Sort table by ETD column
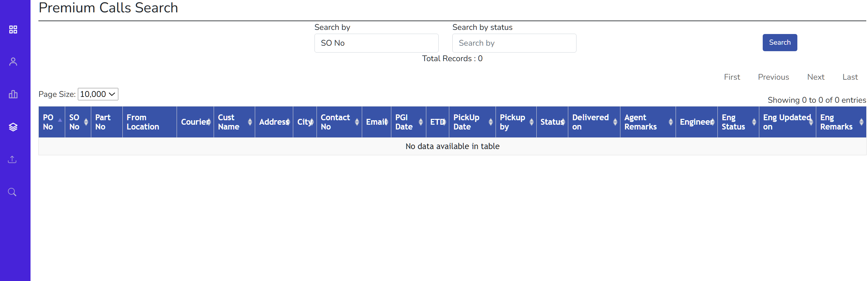The height and width of the screenshot is (281, 868). tap(438, 122)
